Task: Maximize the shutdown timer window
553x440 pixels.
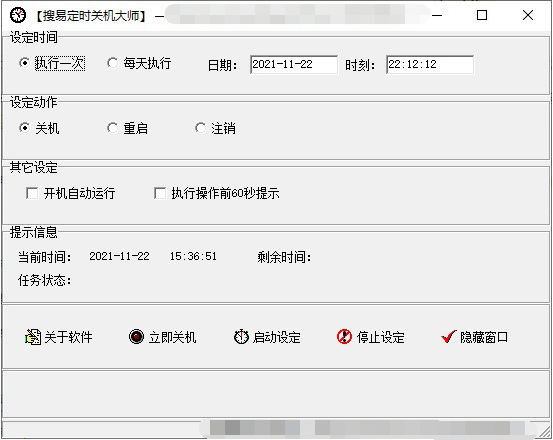Action: pyautogui.click(x=482, y=15)
